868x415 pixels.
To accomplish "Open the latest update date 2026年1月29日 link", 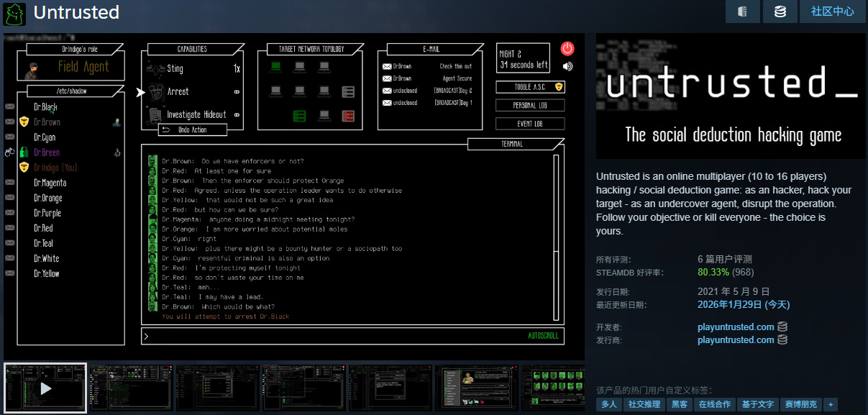I will pos(744,305).
